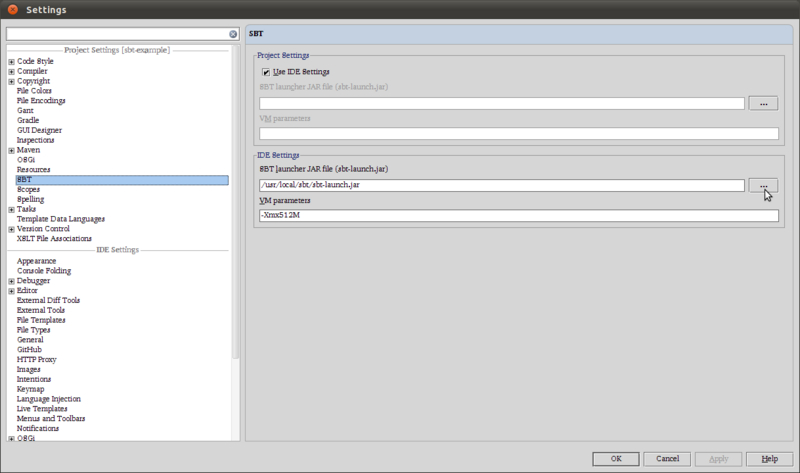This screenshot has width=800, height=473.
Task: Toggle the Use IDE Settings checkbox
Action: 266,72
